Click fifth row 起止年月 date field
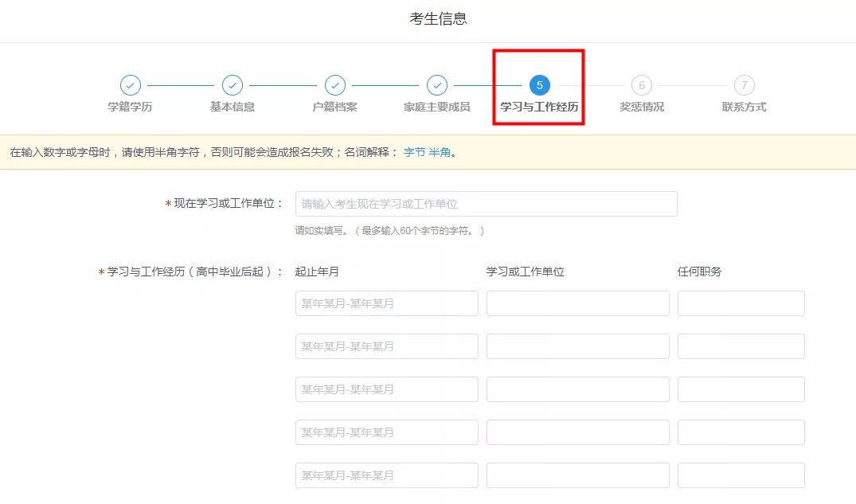This screenshot has height=504, width=856. coord(386,475)
